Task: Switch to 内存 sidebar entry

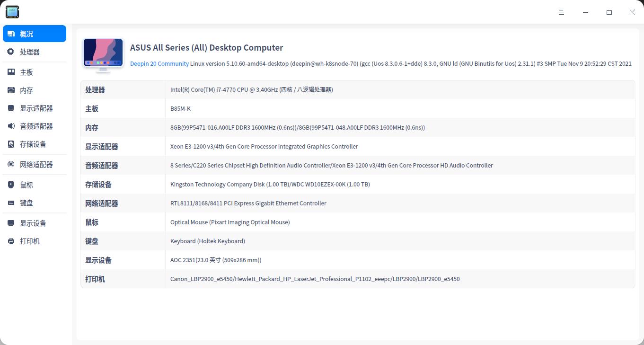Action: [35, 90]
